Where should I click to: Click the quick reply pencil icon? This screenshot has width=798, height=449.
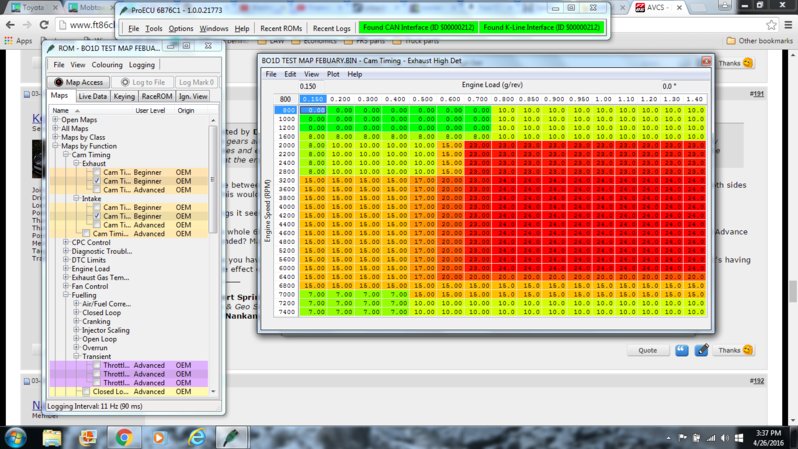coord(702,350)
